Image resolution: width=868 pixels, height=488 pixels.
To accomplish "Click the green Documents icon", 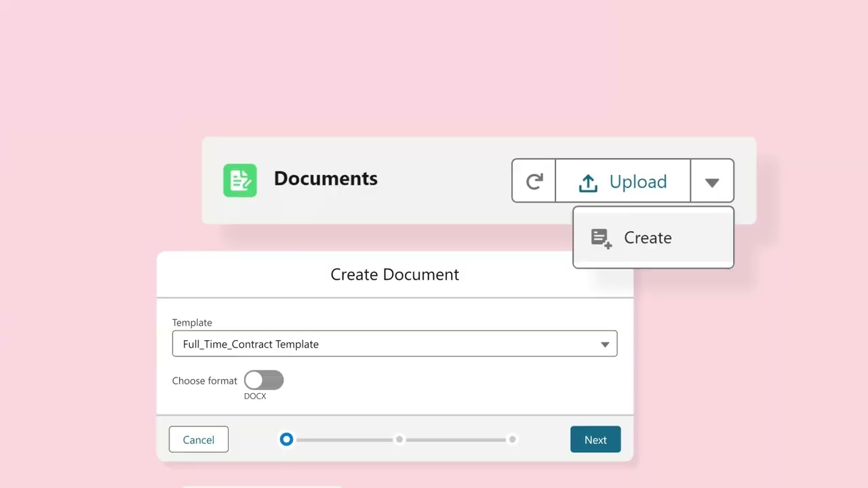I will [x=240, y=180].
